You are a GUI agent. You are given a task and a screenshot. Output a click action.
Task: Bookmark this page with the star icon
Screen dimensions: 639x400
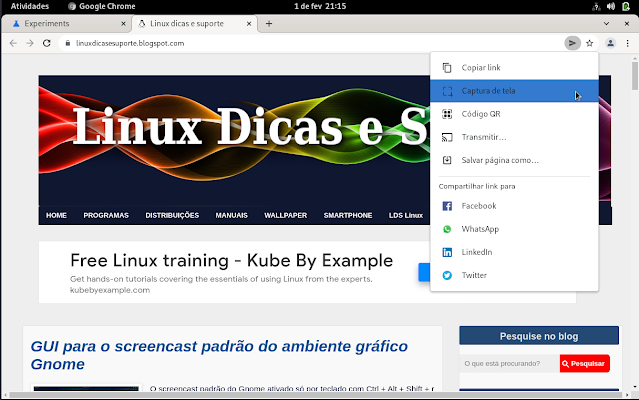tap(589, 43)
